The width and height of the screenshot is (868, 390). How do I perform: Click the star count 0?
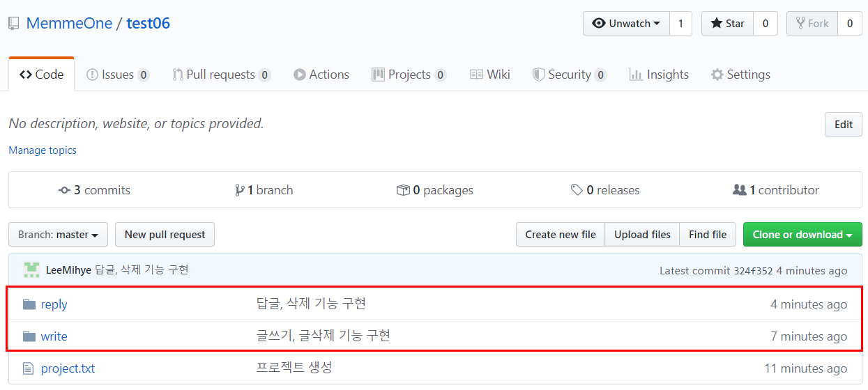(765, 24)
